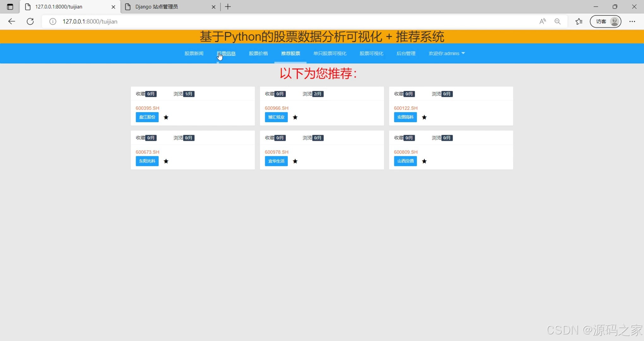Switch to the Django 站点管理员 tab
The image size is (644, 341).
(x=157, y=7)
